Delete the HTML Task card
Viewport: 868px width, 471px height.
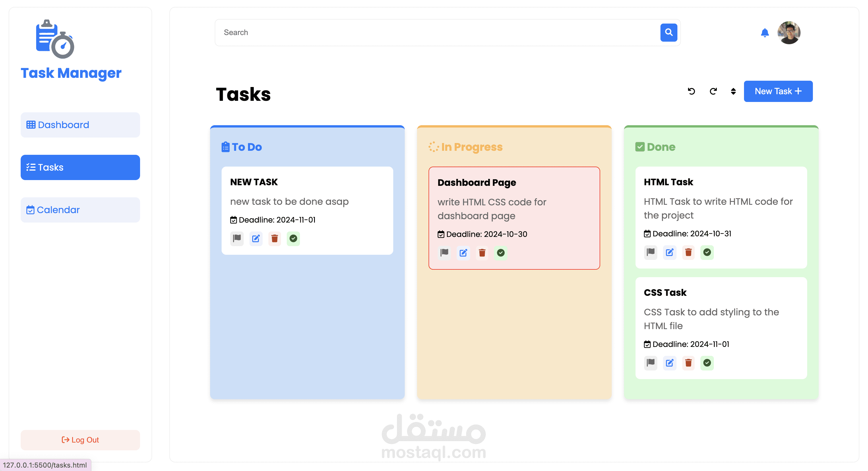click(688, 252)
